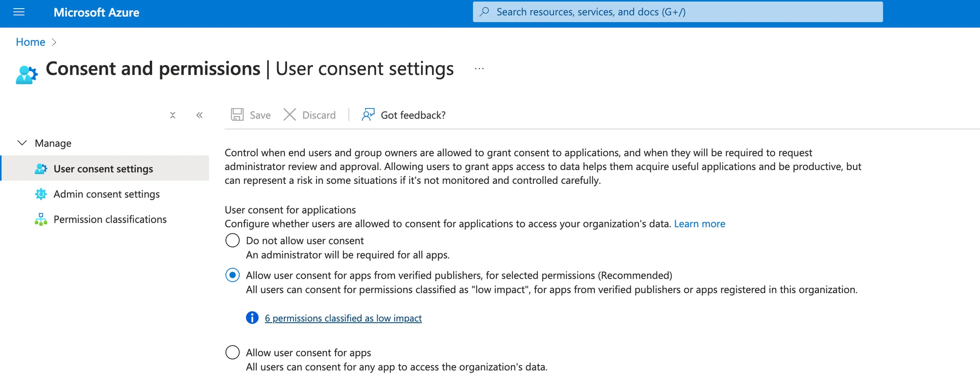Open the Azure portal hamburger menu

click(x=19, y=12)
